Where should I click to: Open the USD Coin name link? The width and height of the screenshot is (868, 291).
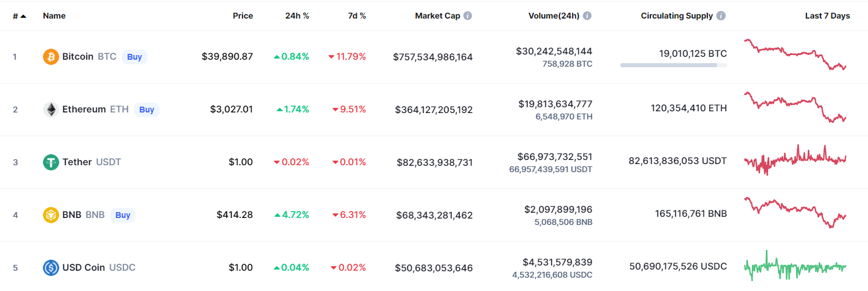[x=84, y=268]
